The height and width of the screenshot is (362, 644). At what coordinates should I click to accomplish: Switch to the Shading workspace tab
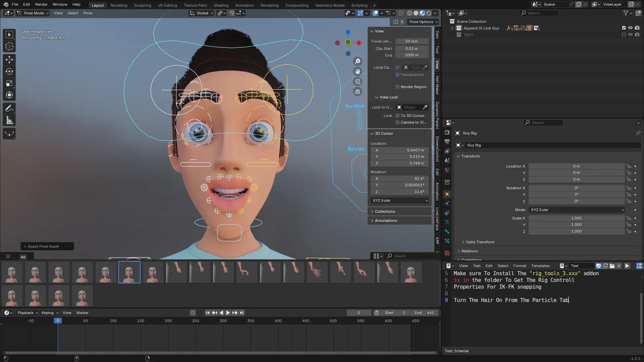(221, 5)
